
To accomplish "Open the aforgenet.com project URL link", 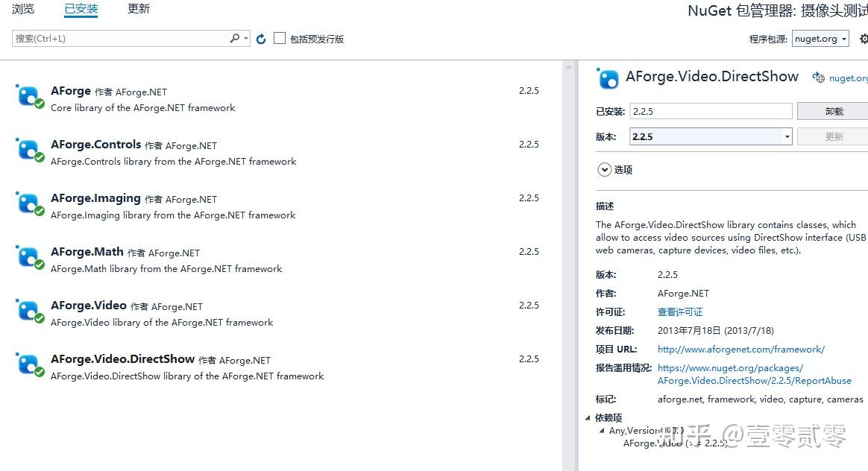I will [x=740, y=349].
